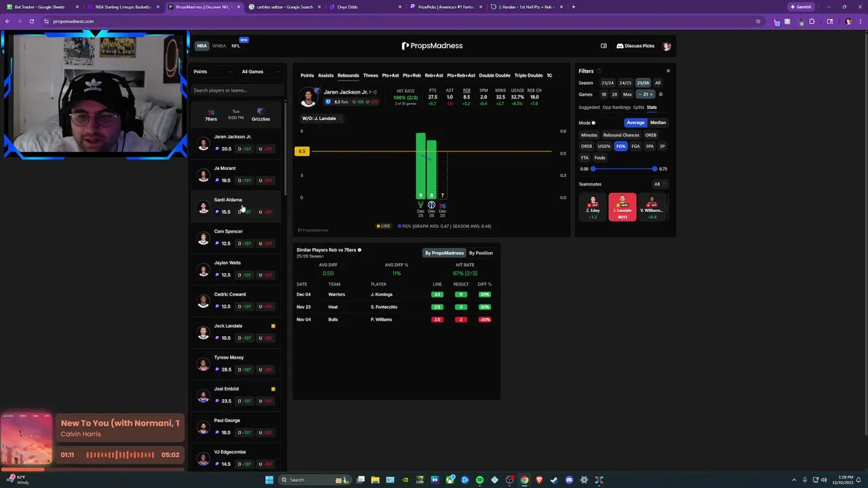The width and height of the screenshot is (868, 488).
Task: Click the lock icon beside the games counter
Action: (660, 94)
